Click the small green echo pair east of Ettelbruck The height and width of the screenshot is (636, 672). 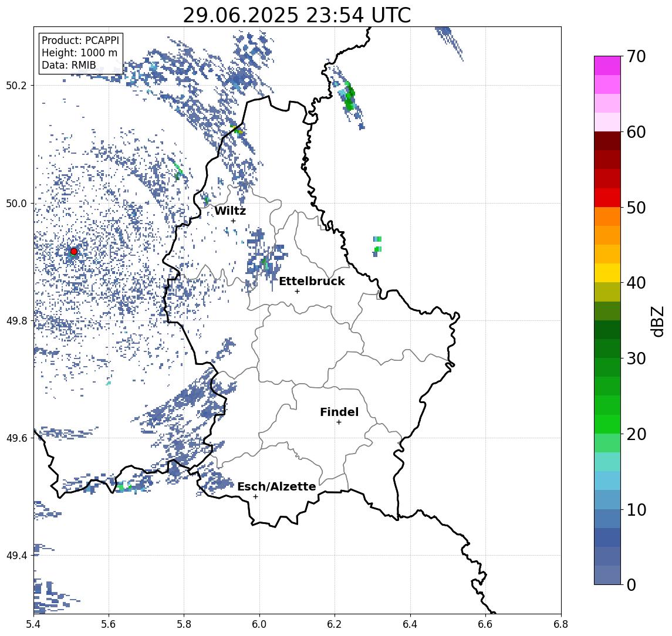point(377,246)
